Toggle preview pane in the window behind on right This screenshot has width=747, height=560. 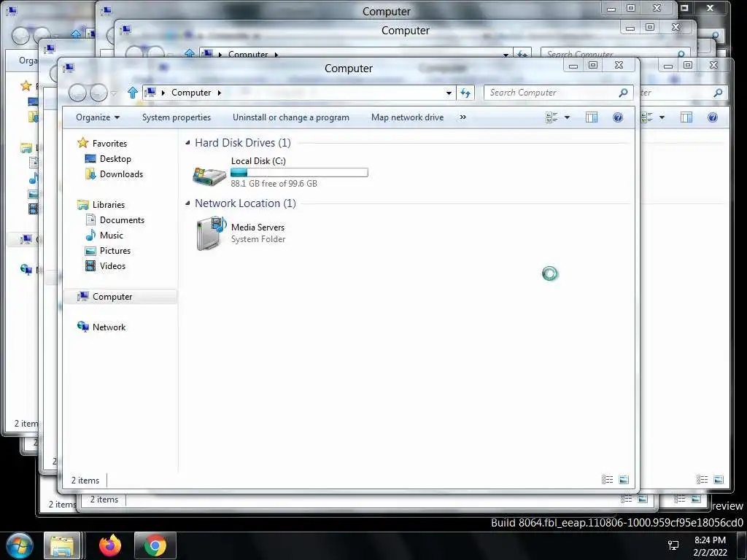[x=686, y=117]
